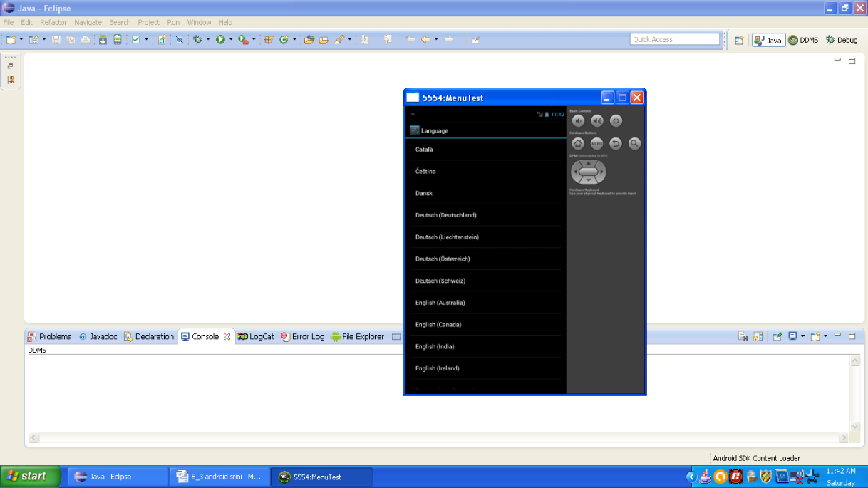Select Čeština in the language list

coord(485,171)
